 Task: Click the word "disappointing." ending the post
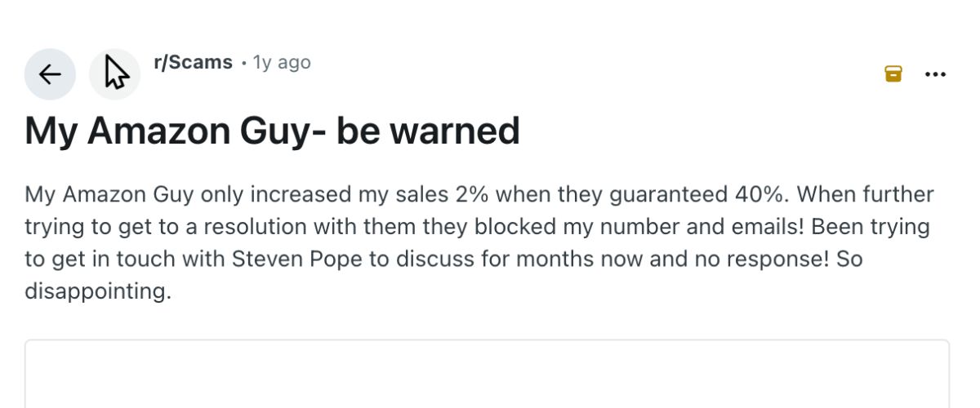pyautogui.click(x=98, y=291)
